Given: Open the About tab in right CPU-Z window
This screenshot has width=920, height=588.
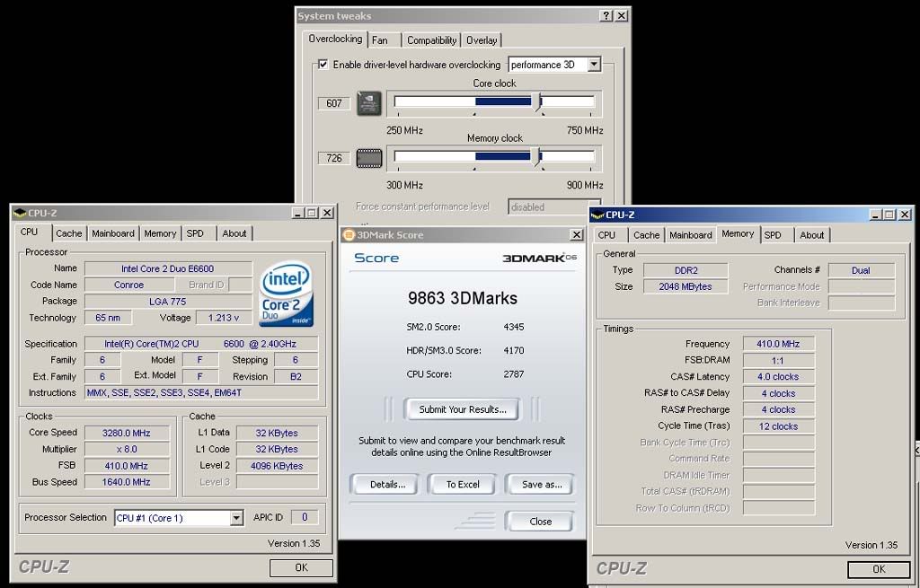Looking at the screenshot, I should pos(812,235).
